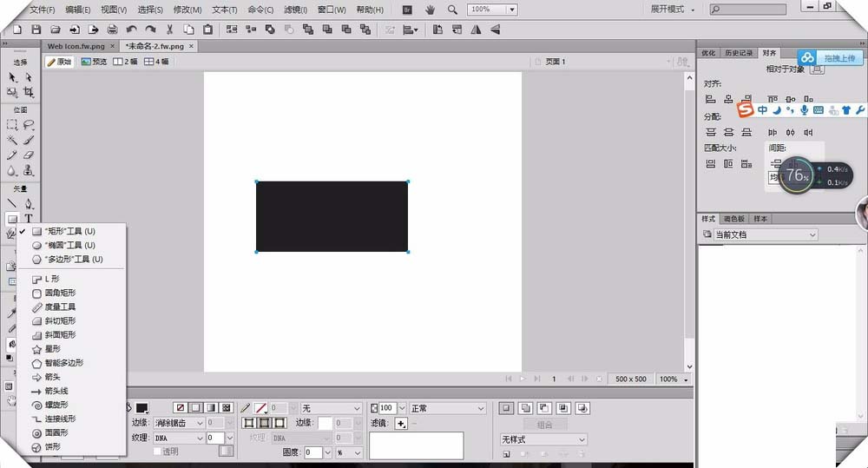Open the 修改(M) menu
The height and width of the screenshot is (468, 868).
187,10
